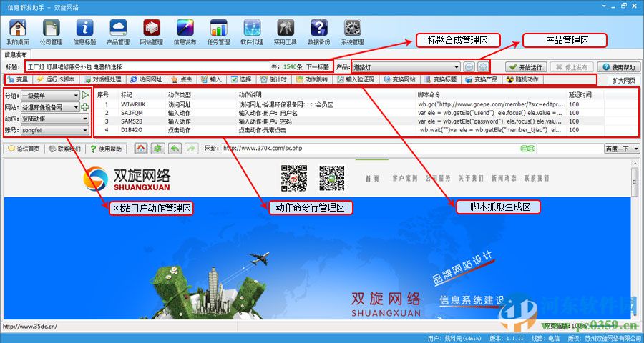Click 首页 in the webpage navigation
The height and width of the screenshot is (343, 644).
point(372,178)
